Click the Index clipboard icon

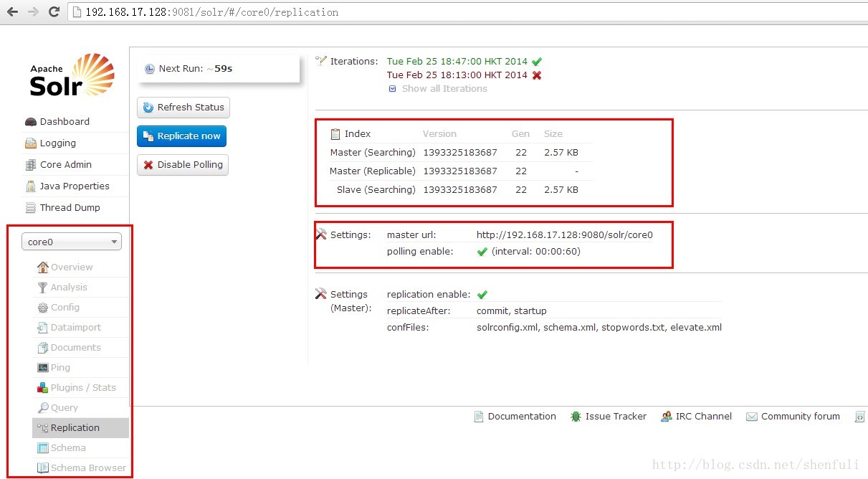click(x=335, y=134)
